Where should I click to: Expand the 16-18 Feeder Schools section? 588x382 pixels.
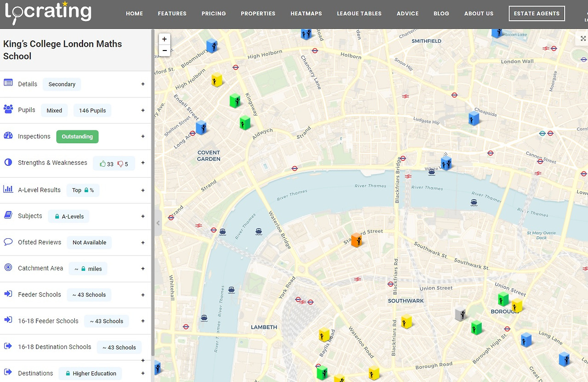pyautogui.click(x=143, y=321)
